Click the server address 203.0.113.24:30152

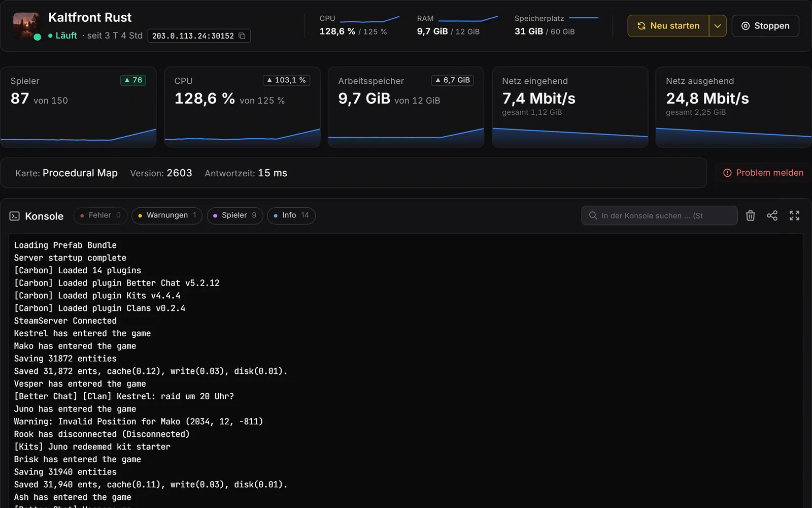[193, 36]
